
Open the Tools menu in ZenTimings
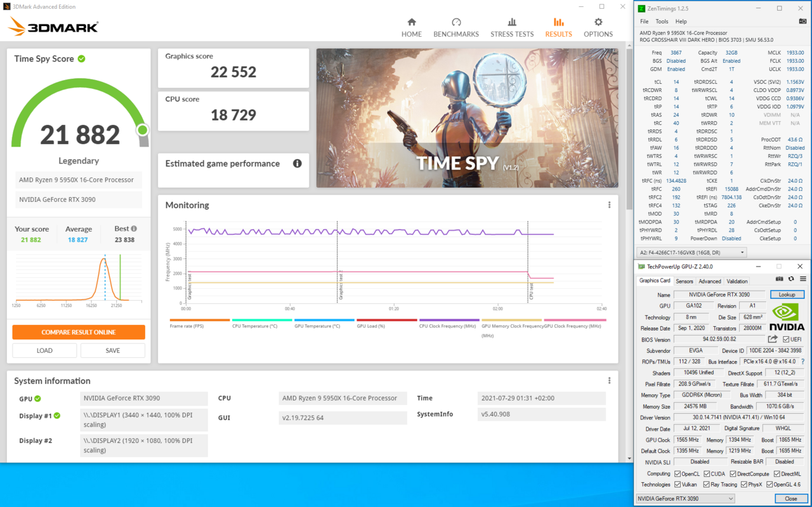[662, 21]
